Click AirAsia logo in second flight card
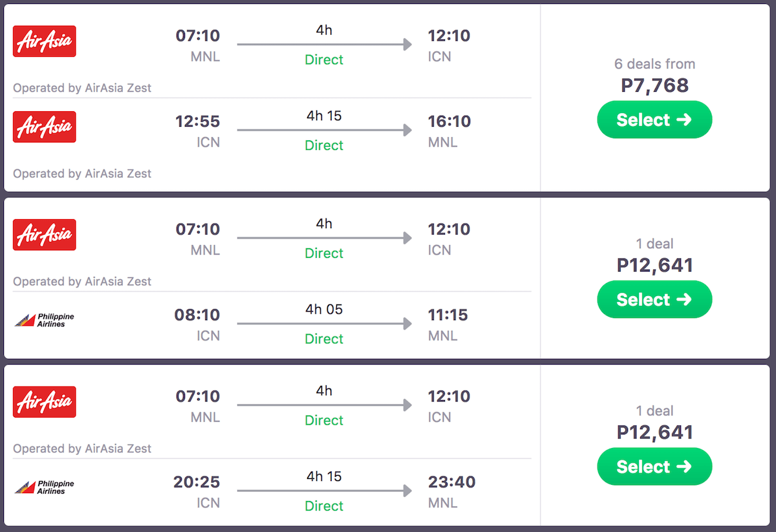 click(x=45, y=235)
